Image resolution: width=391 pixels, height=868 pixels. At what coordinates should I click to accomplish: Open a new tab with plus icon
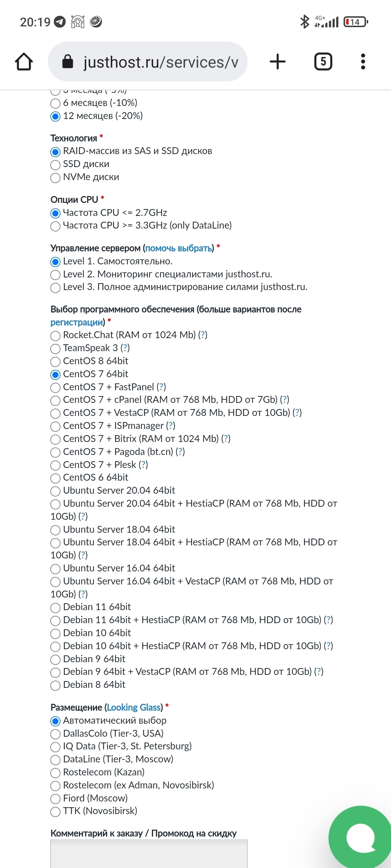pyautogui.click(x=278, y=61)
